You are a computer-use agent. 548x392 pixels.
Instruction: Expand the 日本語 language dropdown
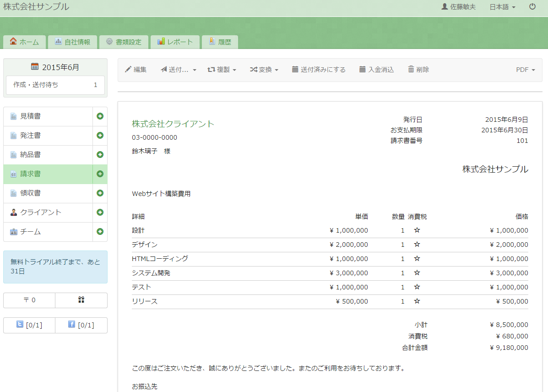pos(502,7)
